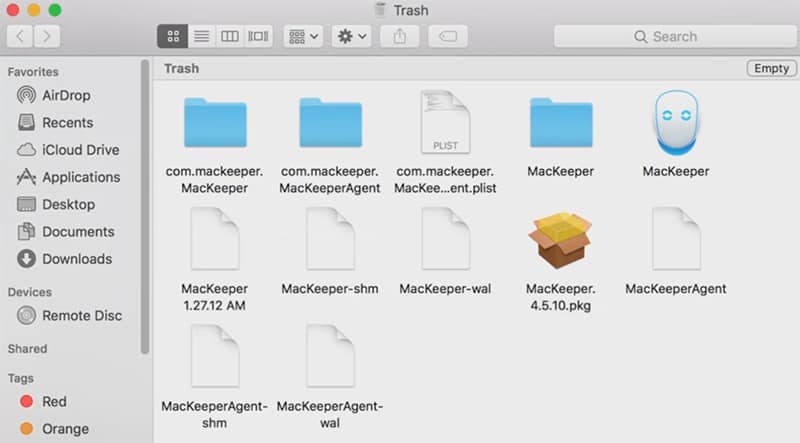Click the Devices section header
The width and height of the screenshot is (800, 443).
point(30,292)
